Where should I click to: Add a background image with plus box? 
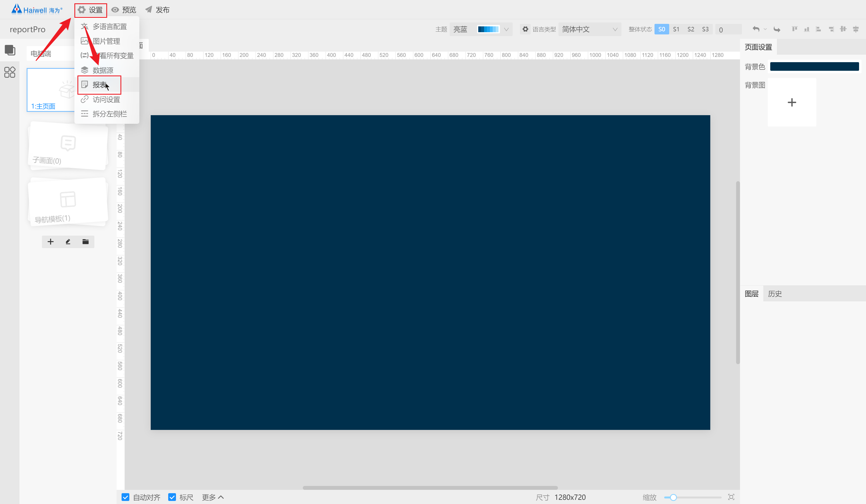point(791,102)
